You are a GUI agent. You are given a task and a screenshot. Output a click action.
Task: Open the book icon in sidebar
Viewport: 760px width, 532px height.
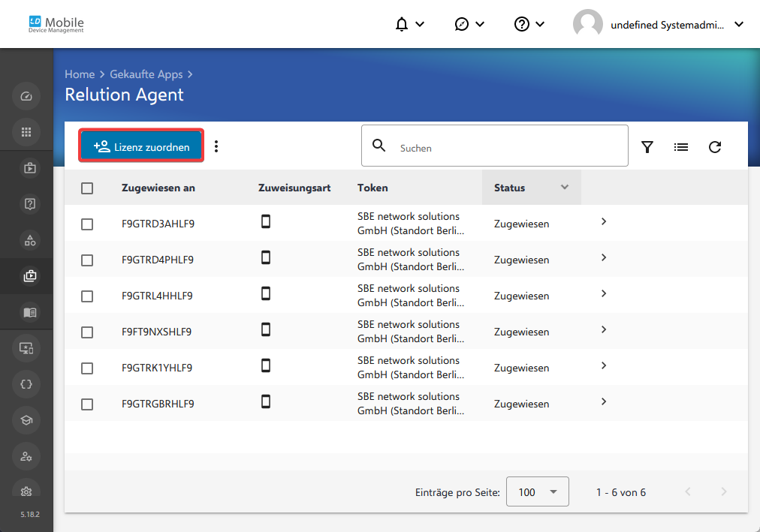[x=29, y=312]
